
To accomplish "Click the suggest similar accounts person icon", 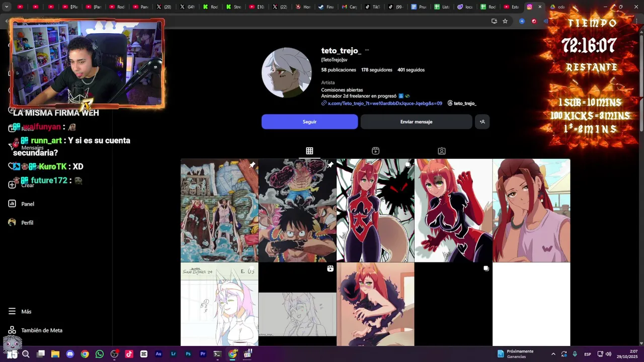I will point(482,122).
